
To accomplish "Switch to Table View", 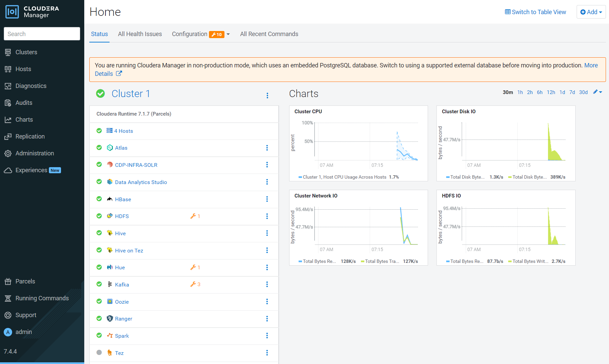I will 536,12.
